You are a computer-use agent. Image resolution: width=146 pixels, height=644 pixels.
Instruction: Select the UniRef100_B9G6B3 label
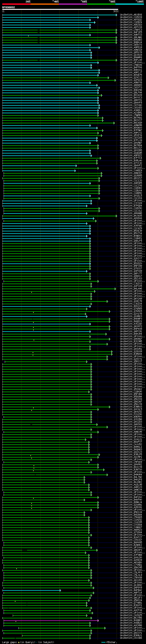pyautogui.click(x=131, y=40)
